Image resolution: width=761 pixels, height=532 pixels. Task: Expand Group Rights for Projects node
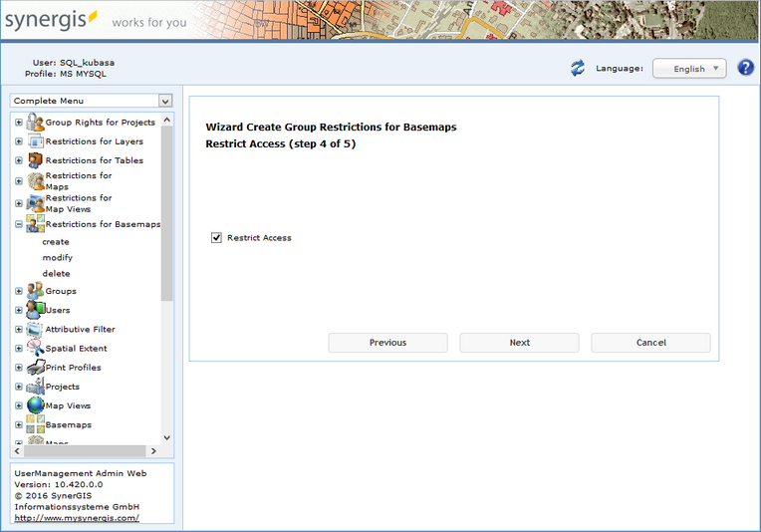19,123
